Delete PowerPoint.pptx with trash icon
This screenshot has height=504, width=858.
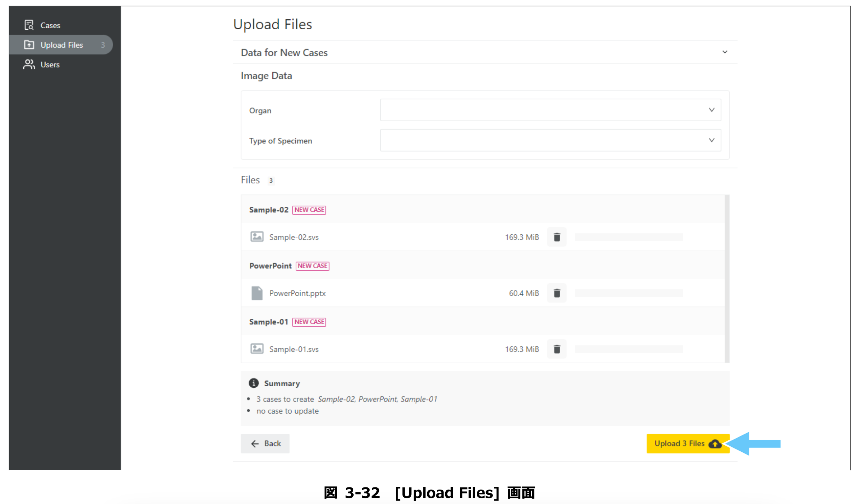click(557, 293)
